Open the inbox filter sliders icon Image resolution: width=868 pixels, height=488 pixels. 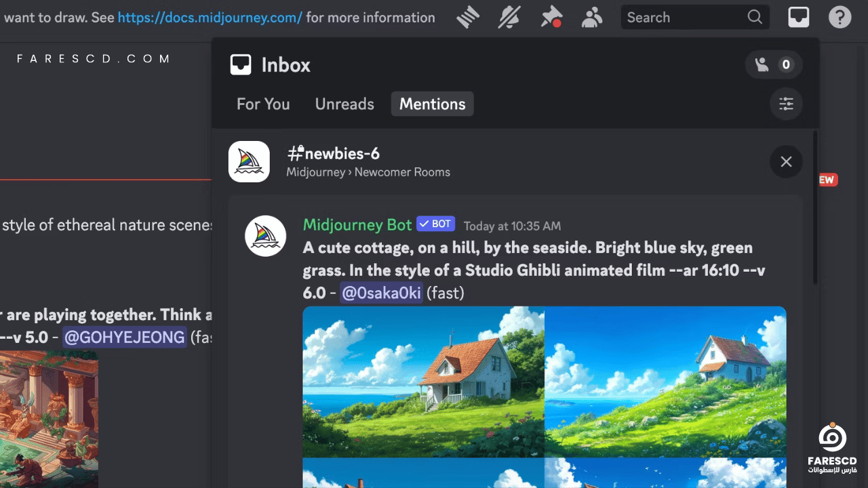[786, 104]
